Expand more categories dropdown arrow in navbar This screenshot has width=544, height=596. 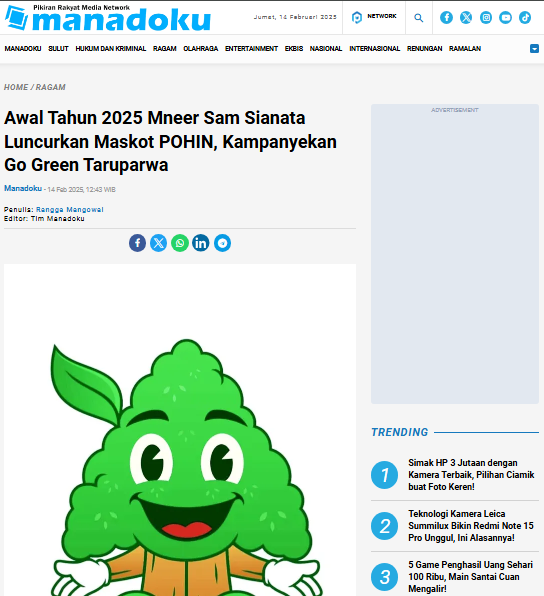(534, 49)
